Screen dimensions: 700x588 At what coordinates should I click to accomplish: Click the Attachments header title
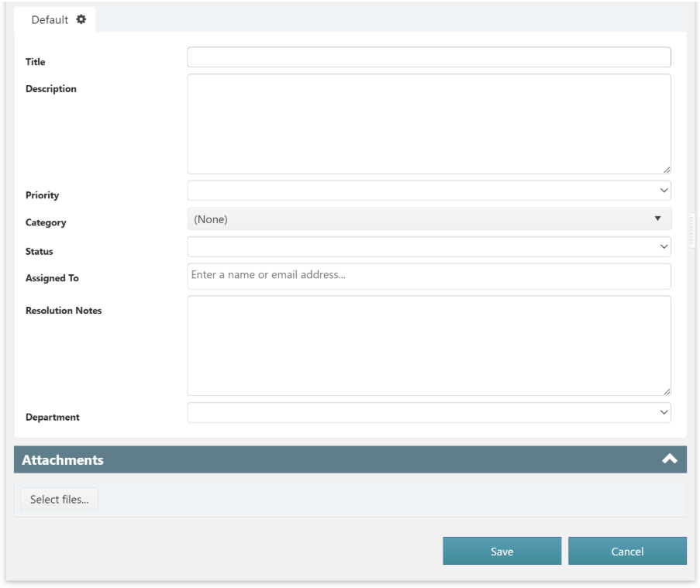click(63, 460)
